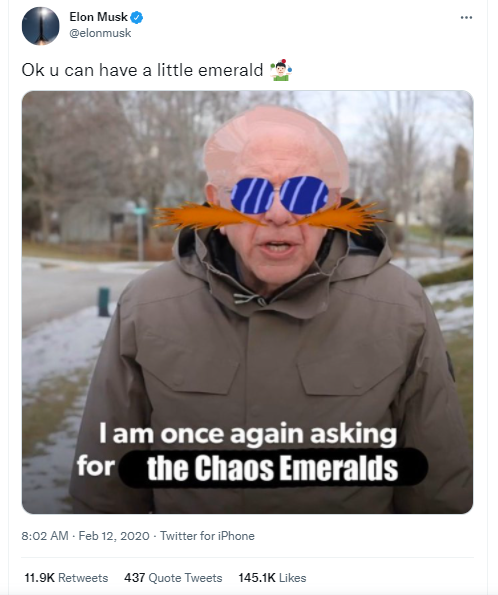
Task: Open Elon Musk's rocket profile avatar
Action: (x=40, y=26)
